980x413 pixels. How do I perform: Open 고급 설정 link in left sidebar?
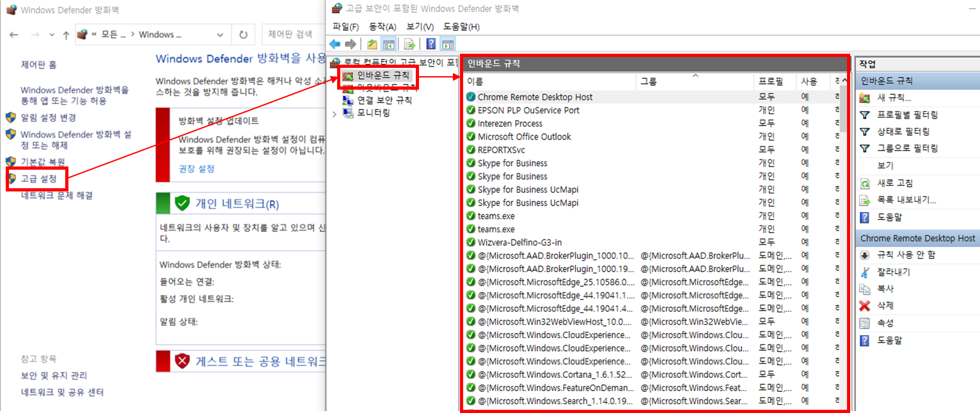pyautogui.click(x=38, y=178)
